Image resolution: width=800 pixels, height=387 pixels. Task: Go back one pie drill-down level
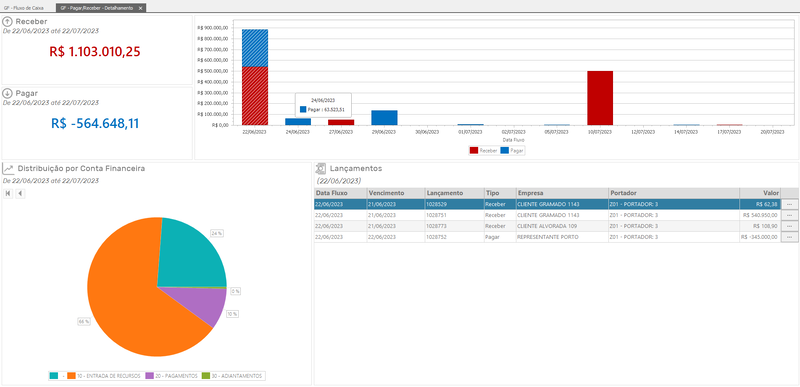(x=20, y=193)
